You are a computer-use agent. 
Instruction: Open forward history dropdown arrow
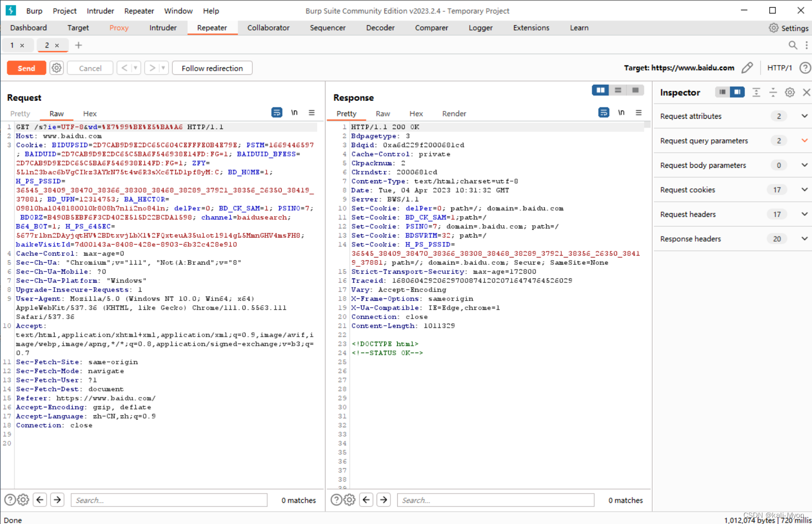(164, 68)
